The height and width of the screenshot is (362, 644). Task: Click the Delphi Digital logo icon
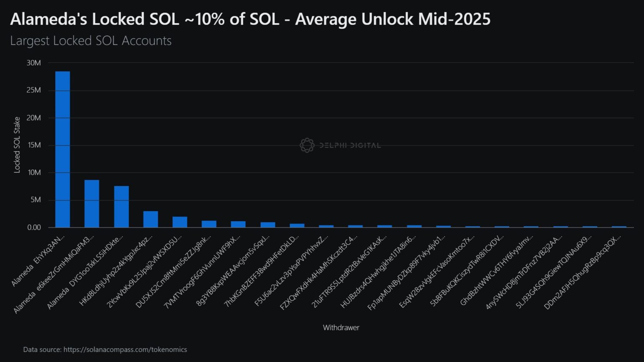tap(307, 145)
